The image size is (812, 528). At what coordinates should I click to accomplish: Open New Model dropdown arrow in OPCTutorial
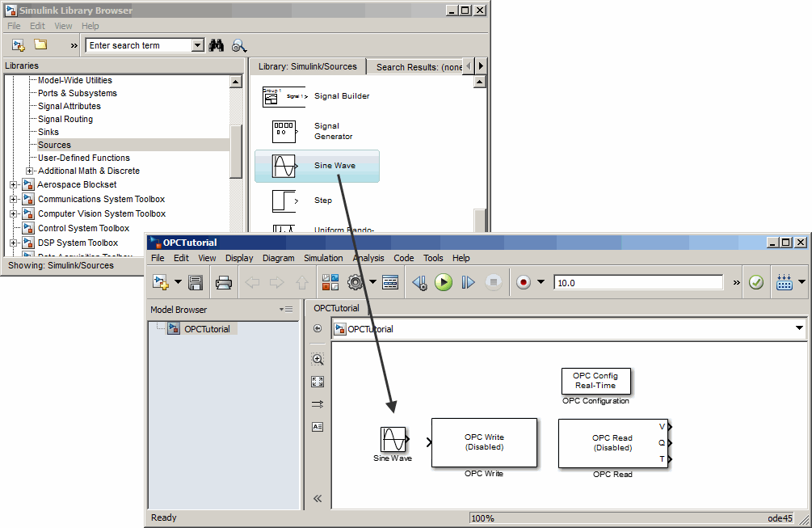click(x=178, y=282)
